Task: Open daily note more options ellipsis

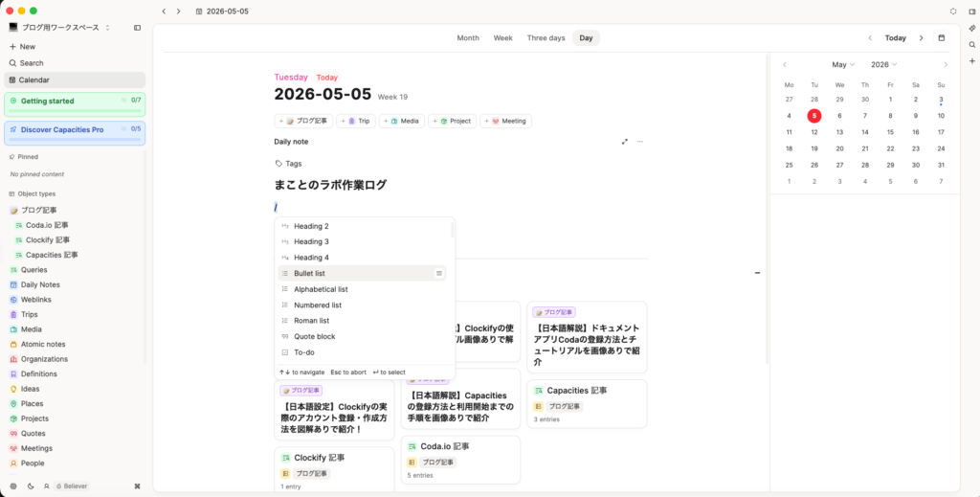Action: click(x=640, y=142)
